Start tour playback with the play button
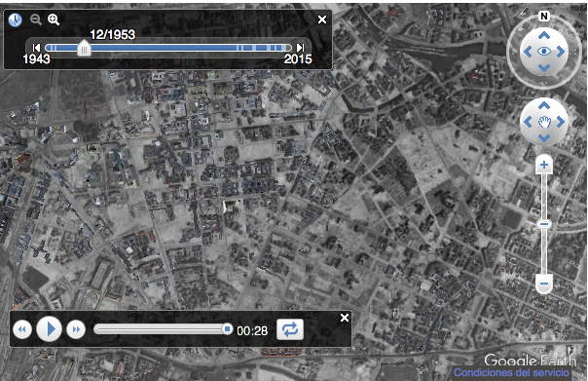Screen dimensions: 588x381 point(49,328)
